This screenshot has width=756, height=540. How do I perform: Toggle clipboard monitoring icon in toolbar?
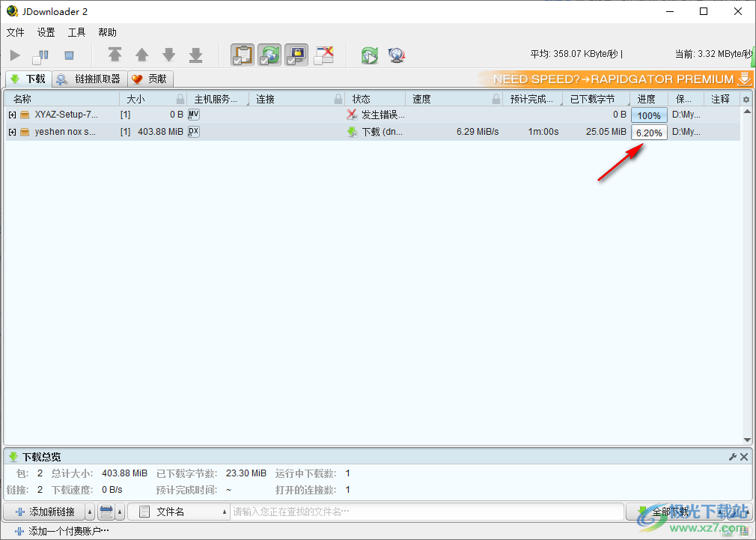pyautogui.click(x=242, y=55)
